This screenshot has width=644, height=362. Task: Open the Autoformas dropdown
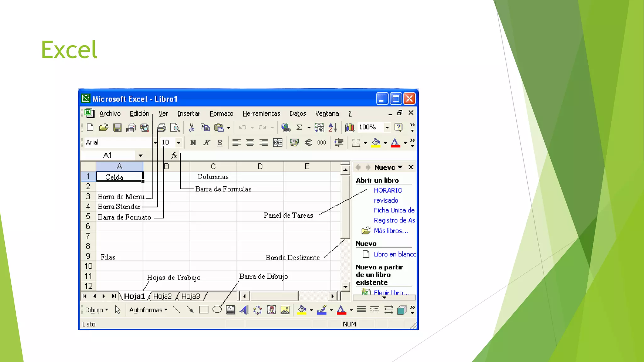tap(148, 310)
